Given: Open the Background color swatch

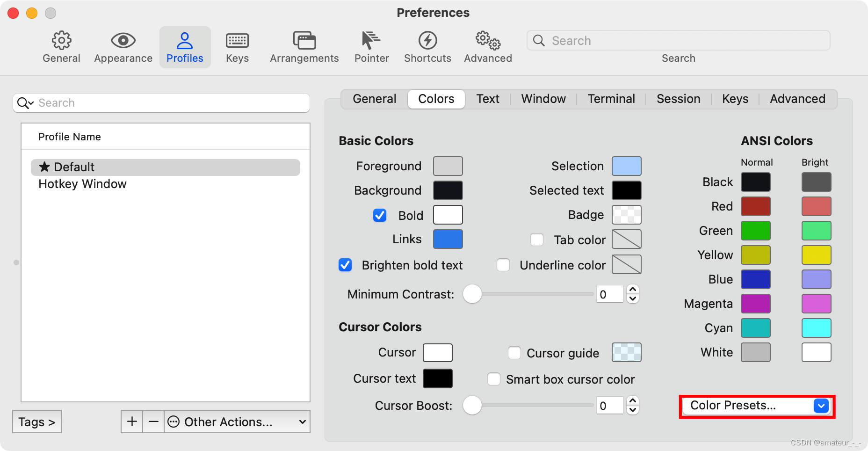Looking at the screenshot, I should click(448, 190).
